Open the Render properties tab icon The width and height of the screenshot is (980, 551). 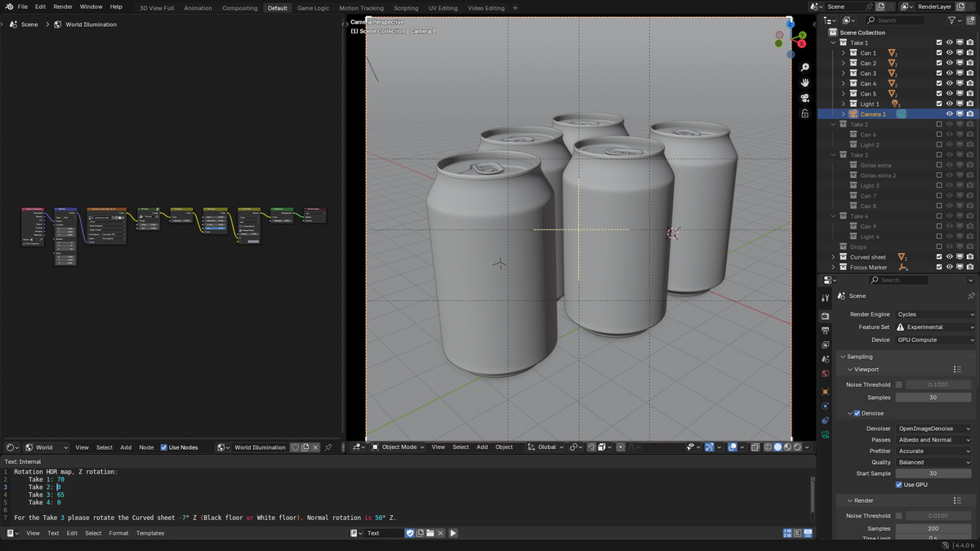coord(825,315)
